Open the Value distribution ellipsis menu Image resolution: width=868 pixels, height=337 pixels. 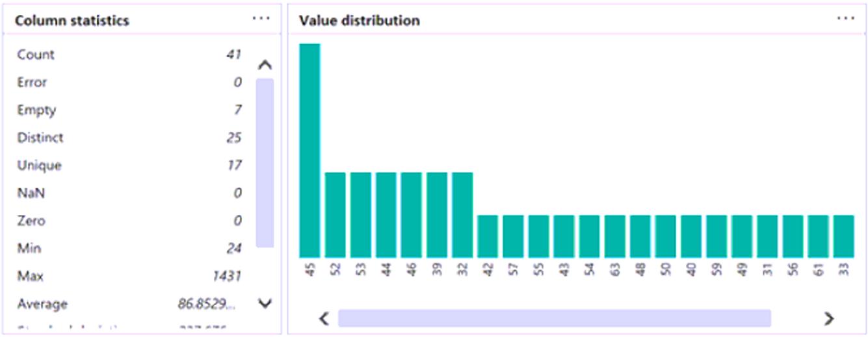pyautogui.click(x=845, y=19)
